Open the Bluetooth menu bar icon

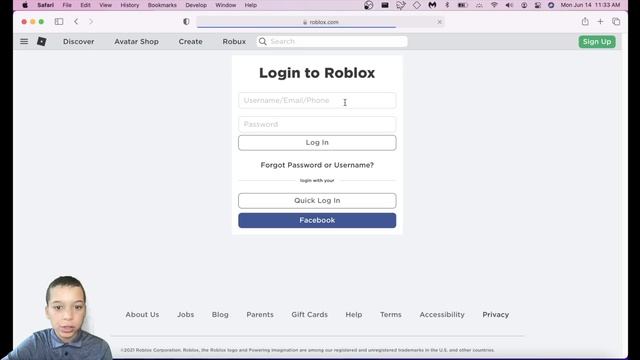click(x=447, y=5)
